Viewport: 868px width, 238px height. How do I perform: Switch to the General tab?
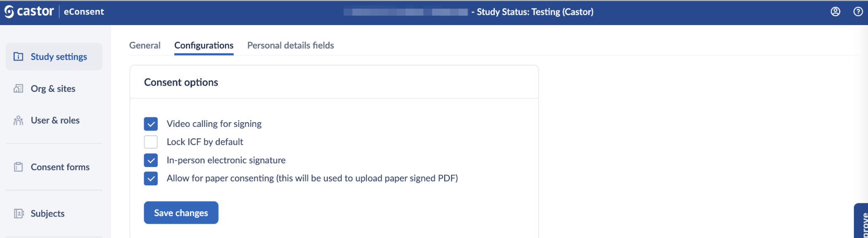coord(145,45)
